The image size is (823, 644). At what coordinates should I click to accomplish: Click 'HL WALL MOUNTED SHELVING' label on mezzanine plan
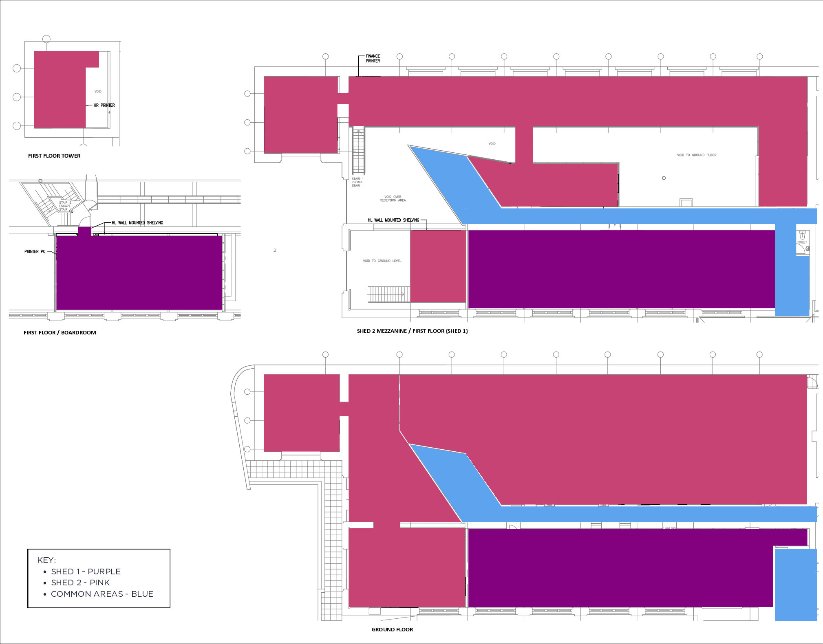tap(393, 220)
